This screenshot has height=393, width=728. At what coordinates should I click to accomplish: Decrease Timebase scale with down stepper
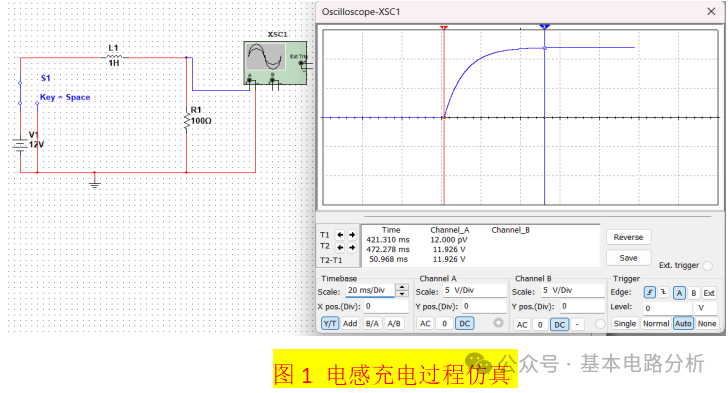point(402,294)
